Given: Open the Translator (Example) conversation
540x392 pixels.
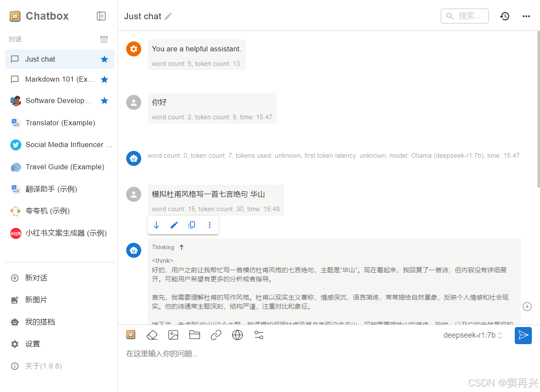Looking at the screenshot, I should 59,123.
